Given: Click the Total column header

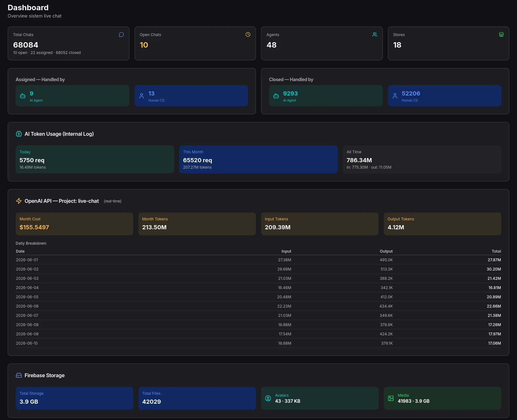Looking at the screenshot, I should [496, 251].
